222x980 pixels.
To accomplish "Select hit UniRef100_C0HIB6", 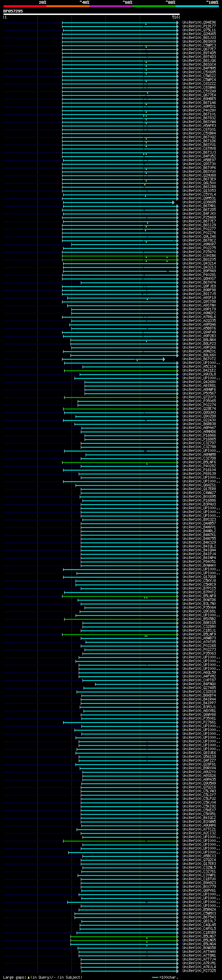I will (199, 256).
